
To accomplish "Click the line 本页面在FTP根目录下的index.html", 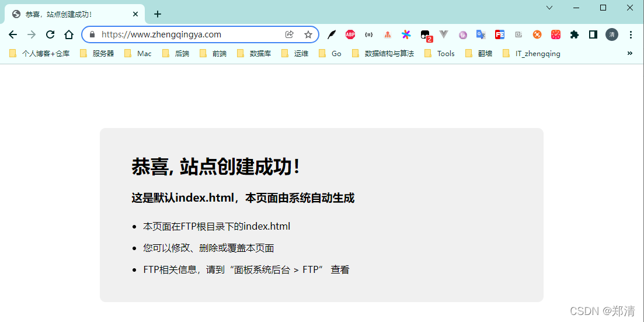I will coord(217,227).
